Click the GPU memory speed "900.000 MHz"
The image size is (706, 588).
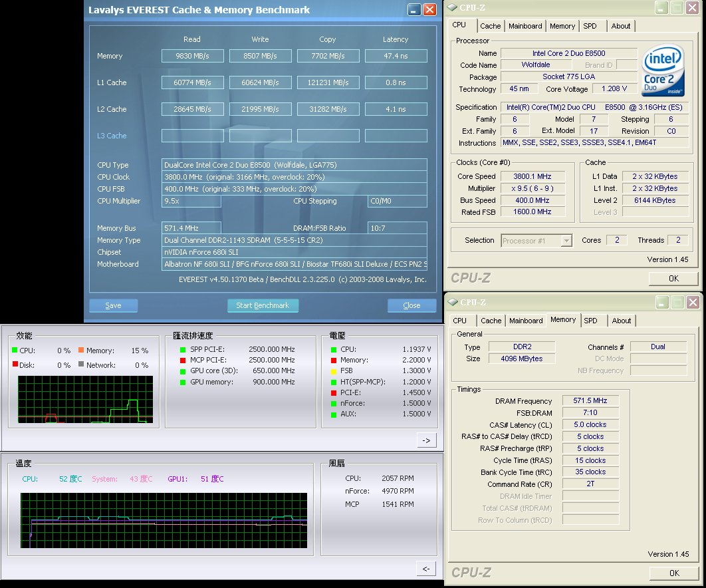coord(272,382)
